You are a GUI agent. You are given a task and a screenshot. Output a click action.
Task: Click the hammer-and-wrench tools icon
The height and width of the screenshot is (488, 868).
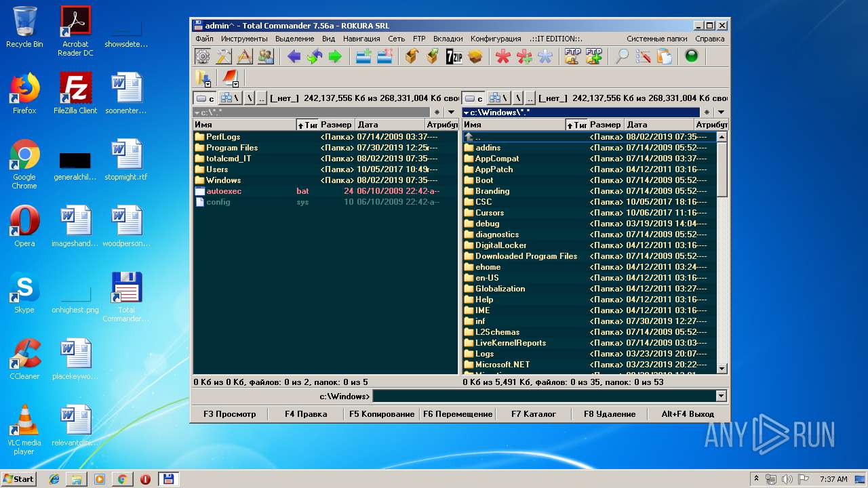pyautogui.click(x=224, y=56)
